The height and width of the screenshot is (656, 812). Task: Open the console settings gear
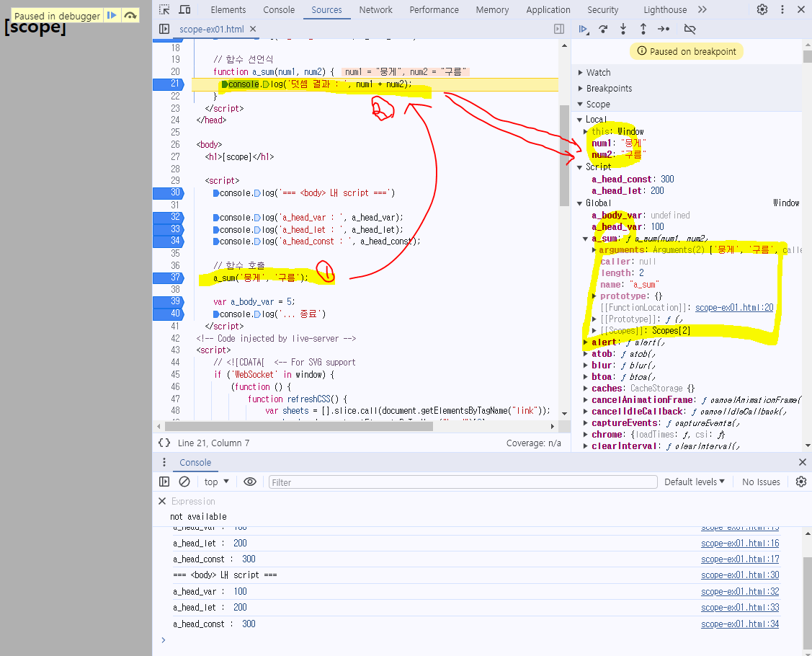coord(801,482)
